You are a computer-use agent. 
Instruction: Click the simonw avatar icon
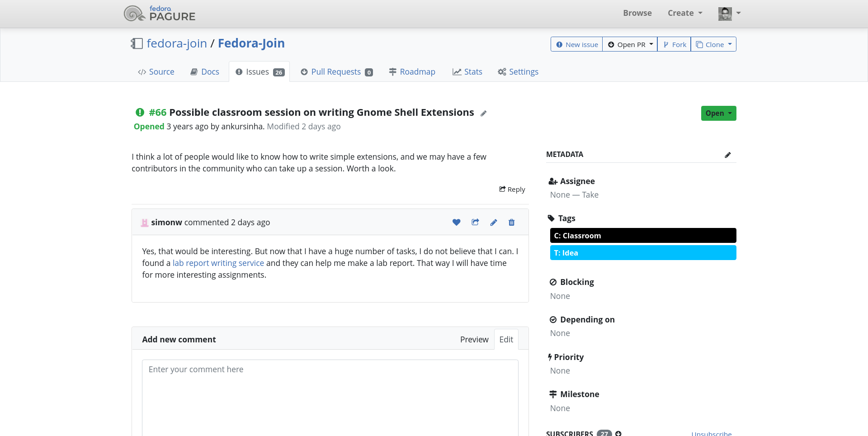click(x=145, y=223)
